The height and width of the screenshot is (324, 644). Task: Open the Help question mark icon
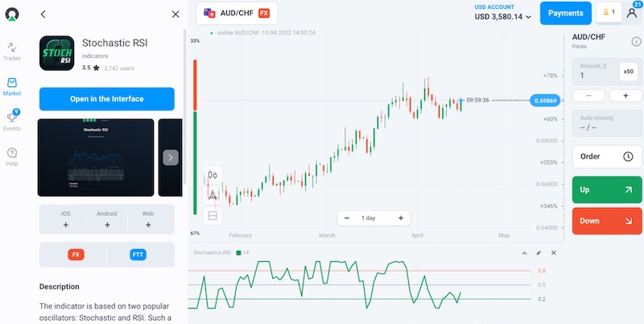click(12, 156)
